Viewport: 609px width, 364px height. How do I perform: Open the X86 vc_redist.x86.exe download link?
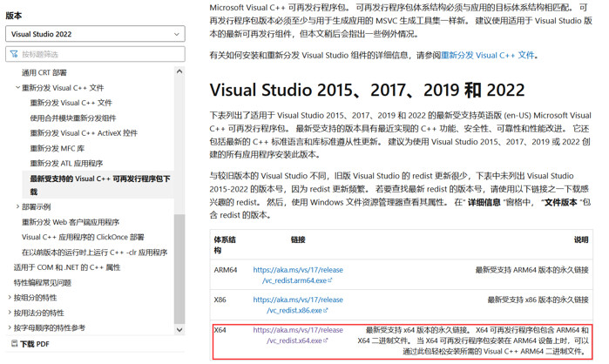coord(298,305)
